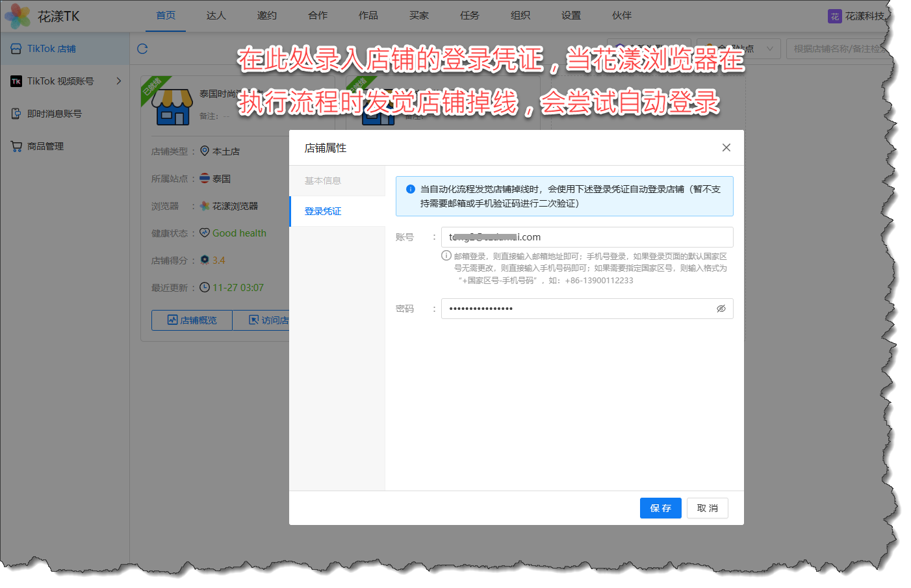
Task: Expand the TikTok 视频账号 sidebar chevron
Action: [118, 81]
